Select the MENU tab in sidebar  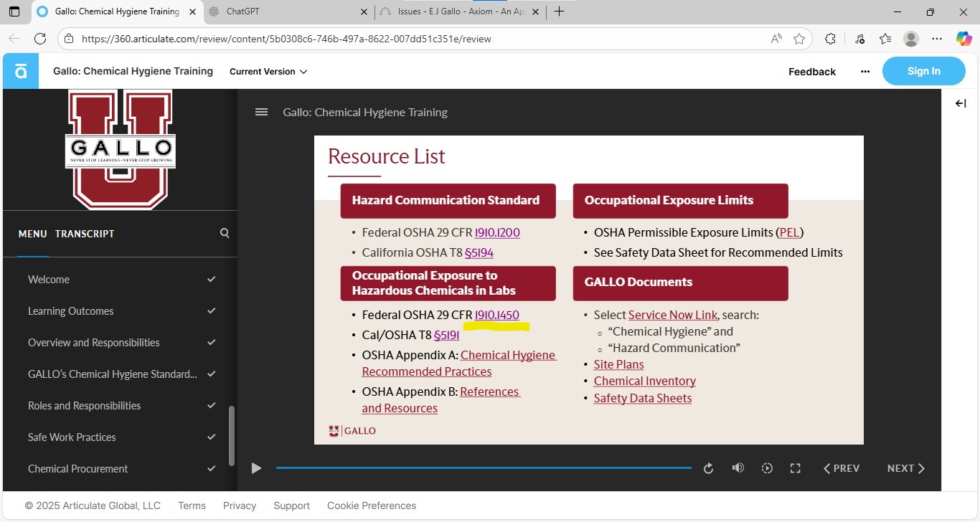coord(32,234)
